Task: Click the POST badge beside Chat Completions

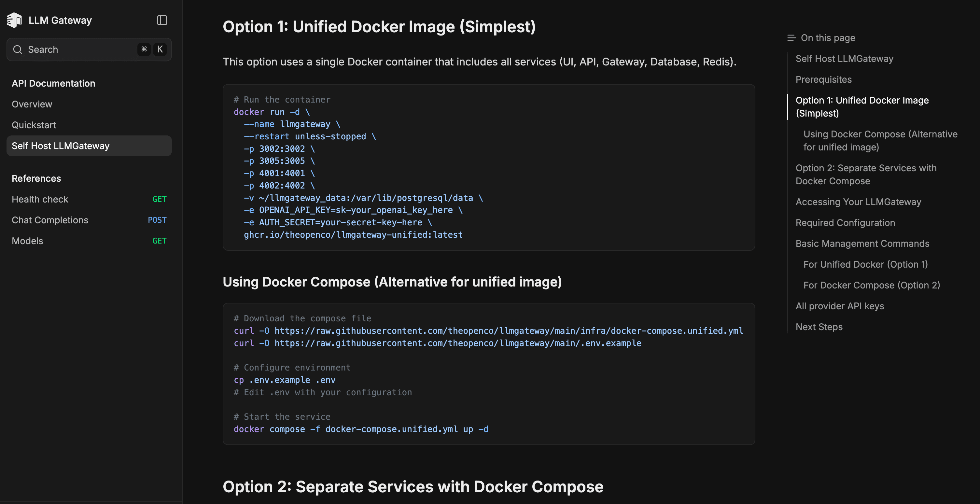Action: pyautogui.click(x=157, y=220)
